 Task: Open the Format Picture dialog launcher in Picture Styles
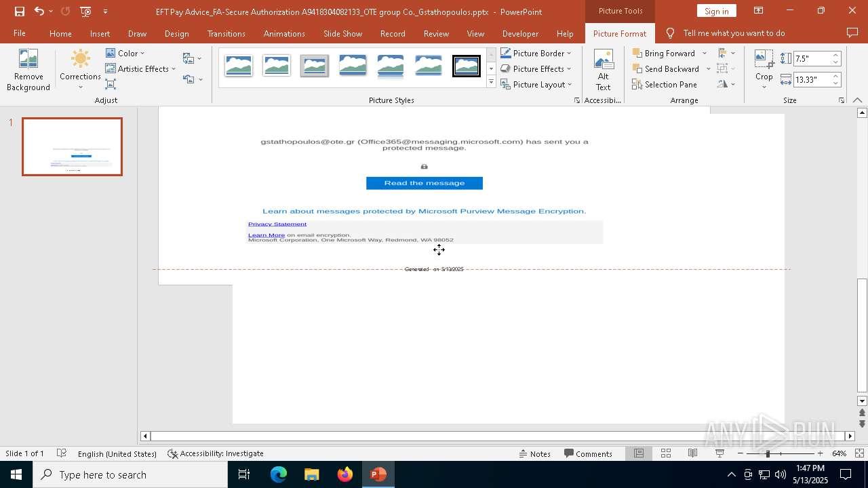pos(577,100)
